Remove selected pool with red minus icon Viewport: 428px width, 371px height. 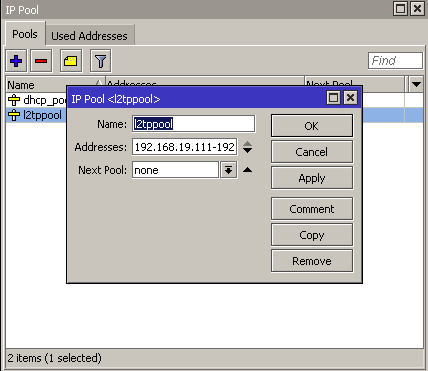point(41,61)
